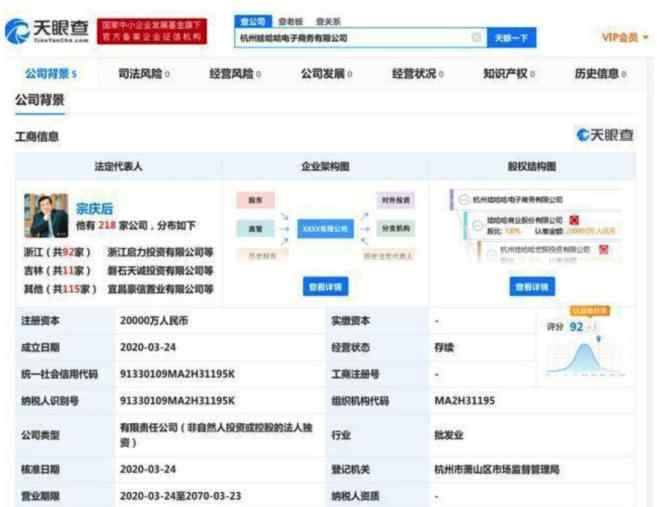Select the 成立日期 value 2020-03-24
Image resolution: width=660 pixels, height=507 pixels.
coord(148,347)
